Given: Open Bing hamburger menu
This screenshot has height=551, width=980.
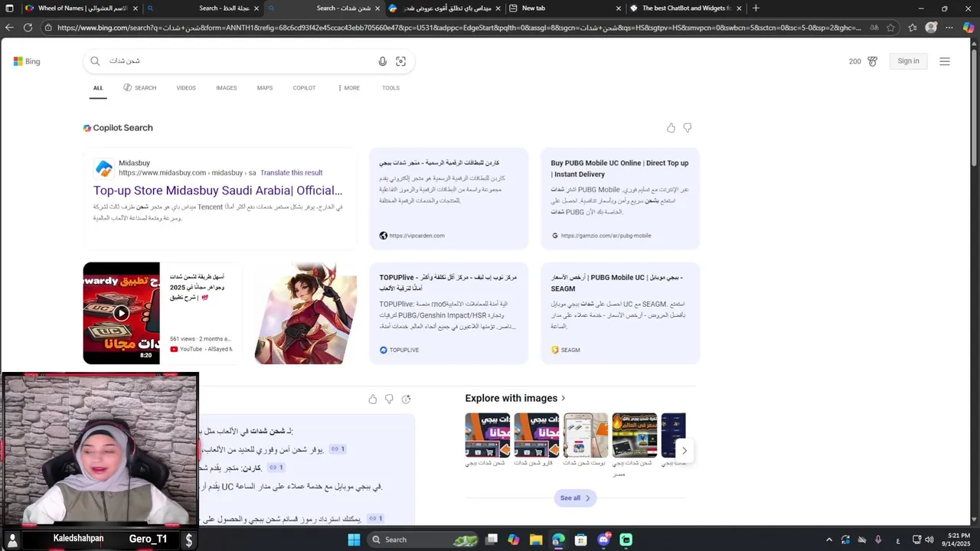Looking at the screenshot, I should click(945, 61).
